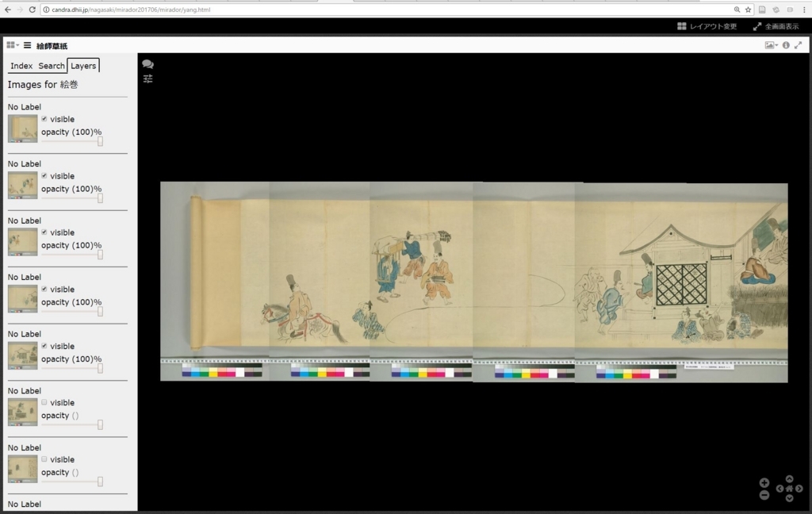Click the third layer thumbnail
This screenshot has width=812, height=514.
coord(23,242)
